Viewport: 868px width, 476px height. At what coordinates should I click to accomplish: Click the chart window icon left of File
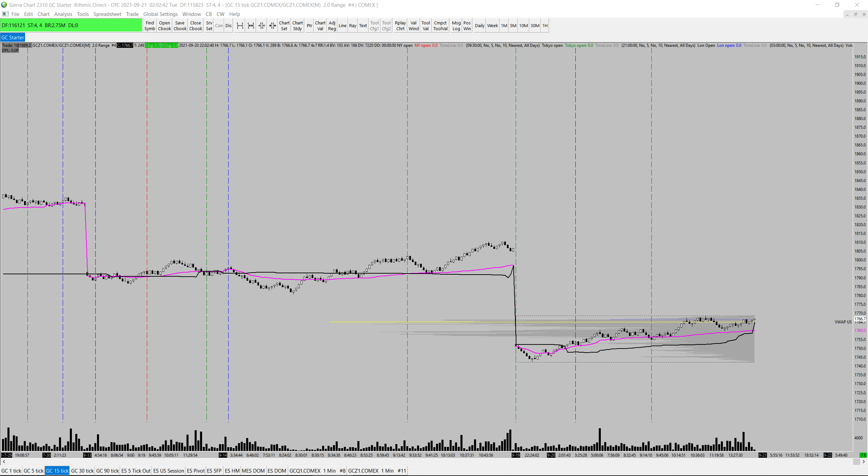point(5,14)
